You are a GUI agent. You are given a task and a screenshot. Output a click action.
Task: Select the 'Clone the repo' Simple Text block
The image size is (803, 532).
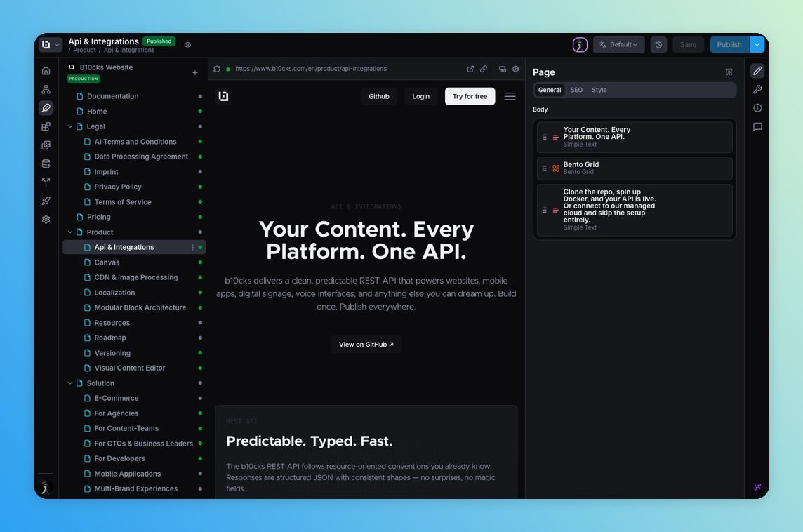635,210
